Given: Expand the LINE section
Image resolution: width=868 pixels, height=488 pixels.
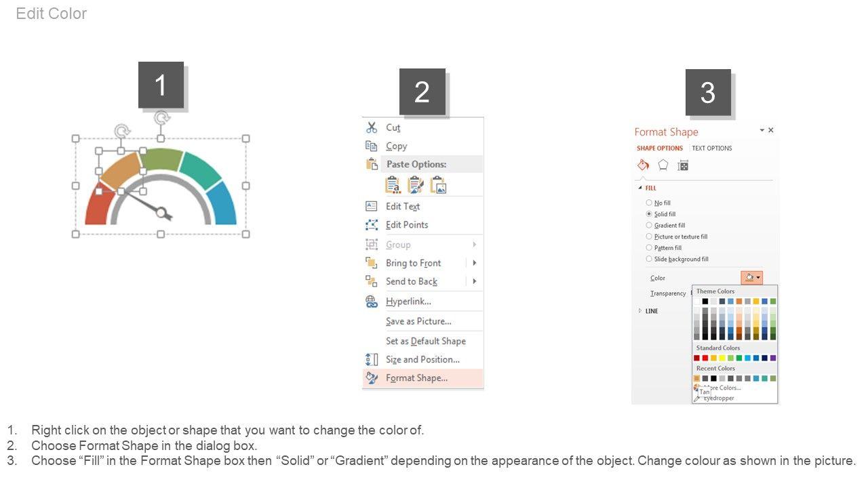Looking at the screenshot, I should pyautogui.click(x=639, y=311).
